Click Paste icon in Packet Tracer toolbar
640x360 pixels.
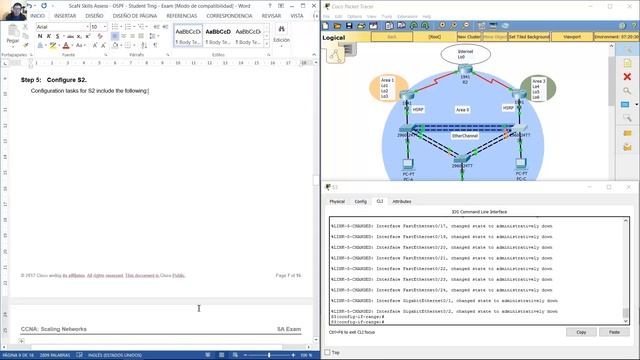(x=401, y=26)
